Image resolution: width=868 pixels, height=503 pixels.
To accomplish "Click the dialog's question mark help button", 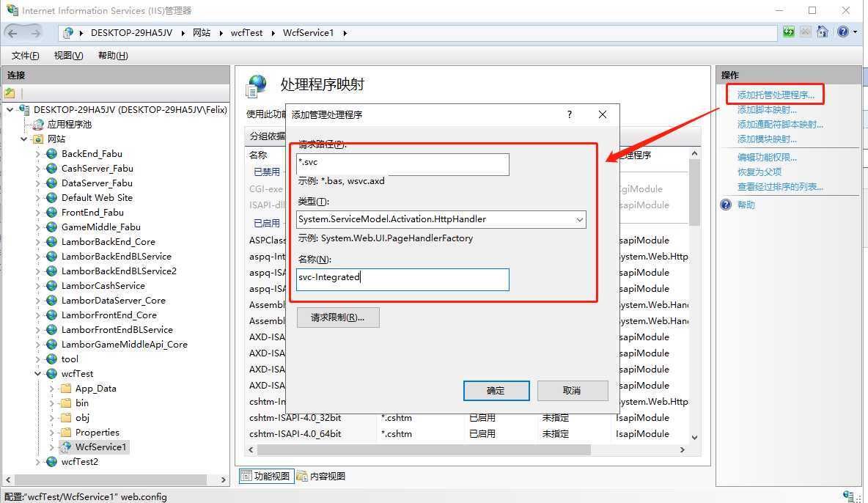I will 570,114.
